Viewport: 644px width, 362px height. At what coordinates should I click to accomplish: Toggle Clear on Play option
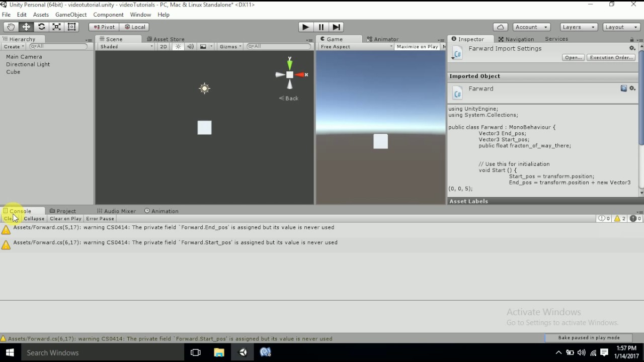point(65,219)
